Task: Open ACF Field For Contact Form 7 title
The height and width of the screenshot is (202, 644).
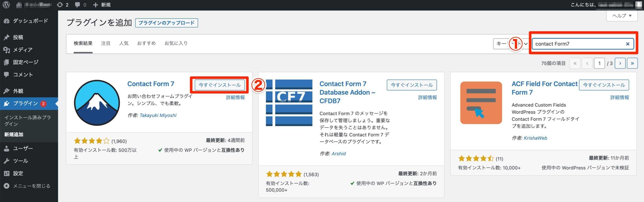Action: coord(545,88)
